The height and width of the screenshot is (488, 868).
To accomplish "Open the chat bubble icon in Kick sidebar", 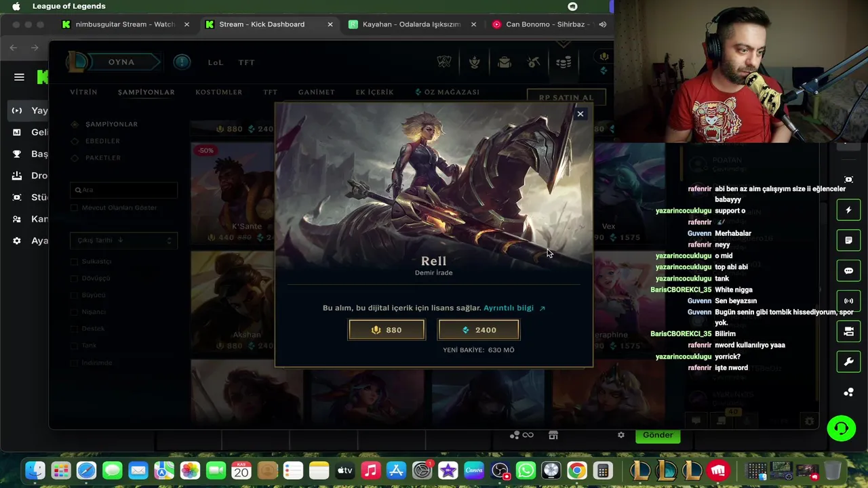I will click(848, 271).
